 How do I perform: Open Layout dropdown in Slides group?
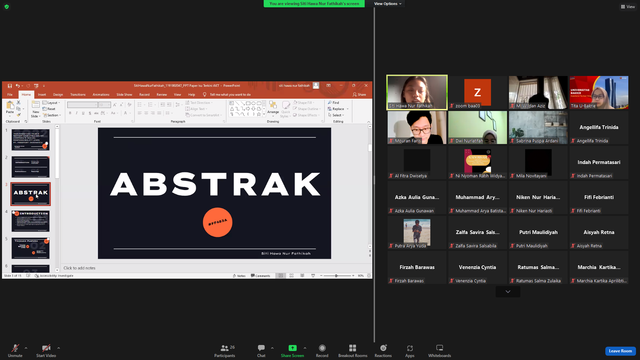(51, 103)
